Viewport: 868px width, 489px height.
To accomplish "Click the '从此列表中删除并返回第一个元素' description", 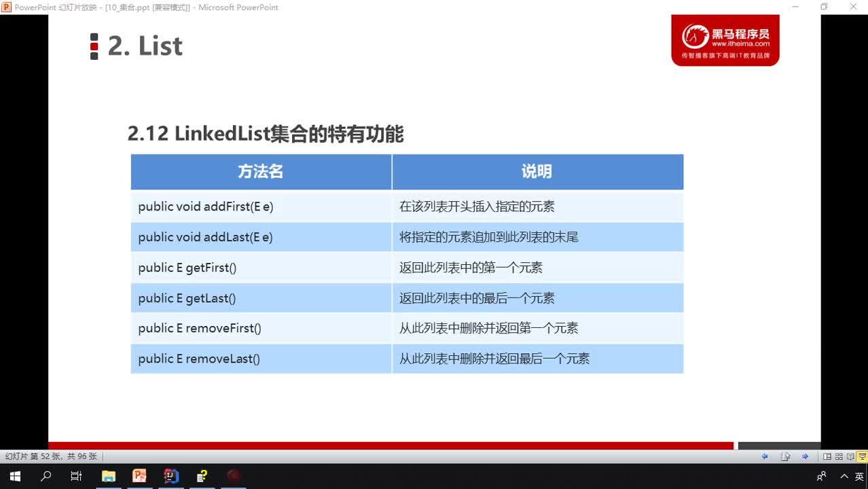I will click(488, 328).
